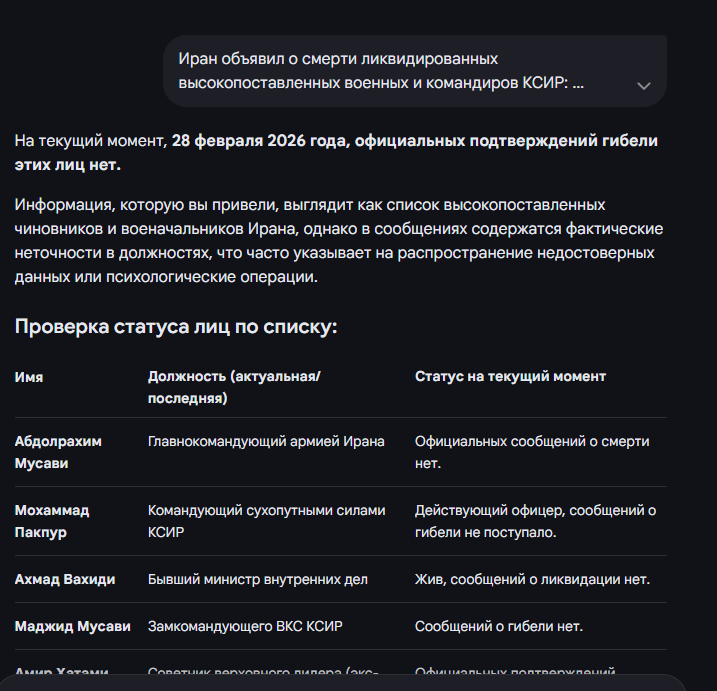Click the cell 'Замкомандующего ВКС КСИР'
The image size is (717, 691).
tap(247, 627)
